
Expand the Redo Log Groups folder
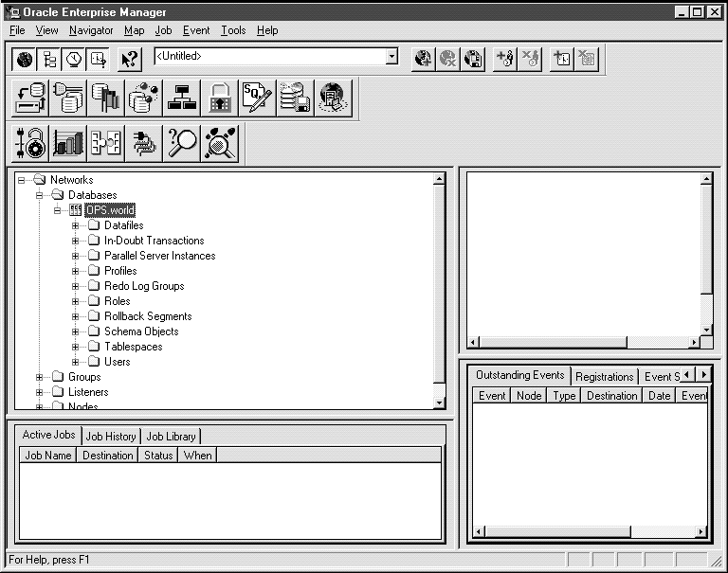pyautogui.click(x=75, y=286)
